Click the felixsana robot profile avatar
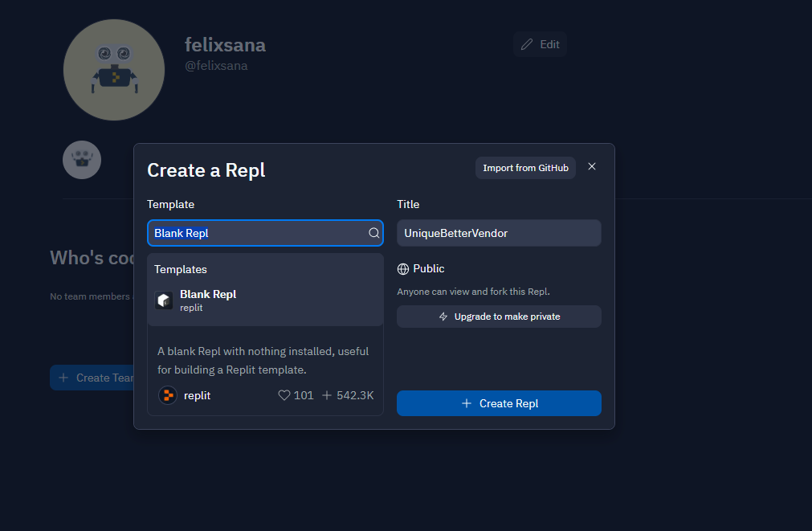 tap(114, 70)
